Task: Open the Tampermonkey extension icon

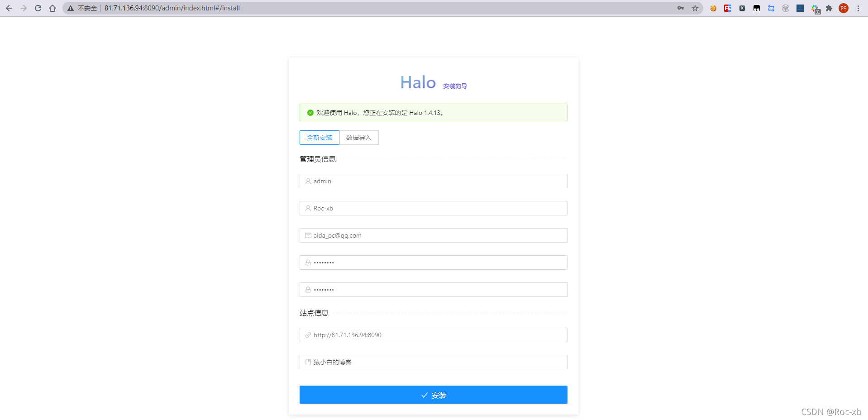Action: pos(757,8)
